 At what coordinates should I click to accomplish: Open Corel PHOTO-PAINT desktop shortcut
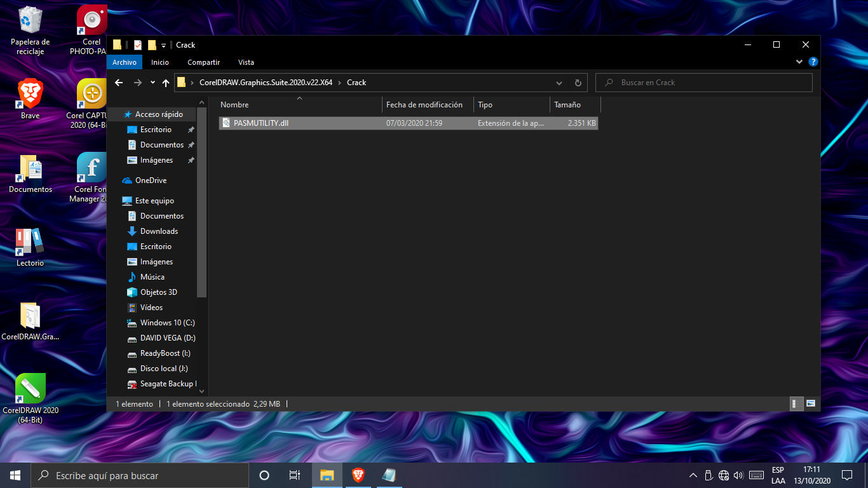(x=91, y=30)
